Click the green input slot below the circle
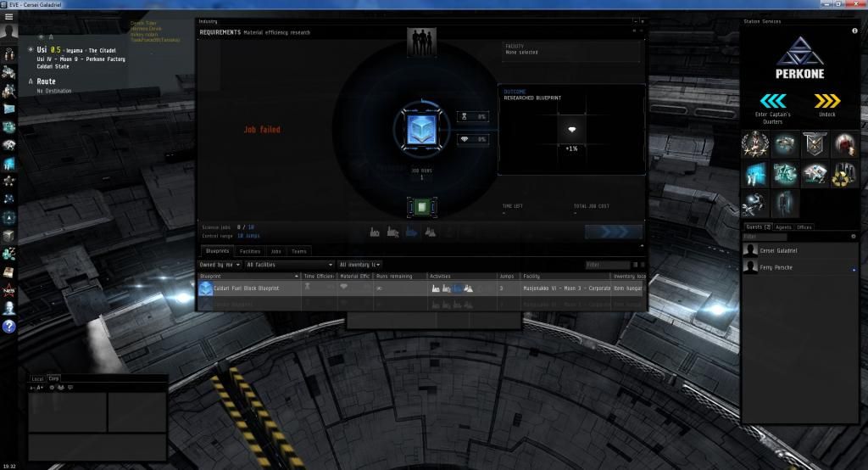The width and height of the screenshot is (868, 470). [422, 207]
